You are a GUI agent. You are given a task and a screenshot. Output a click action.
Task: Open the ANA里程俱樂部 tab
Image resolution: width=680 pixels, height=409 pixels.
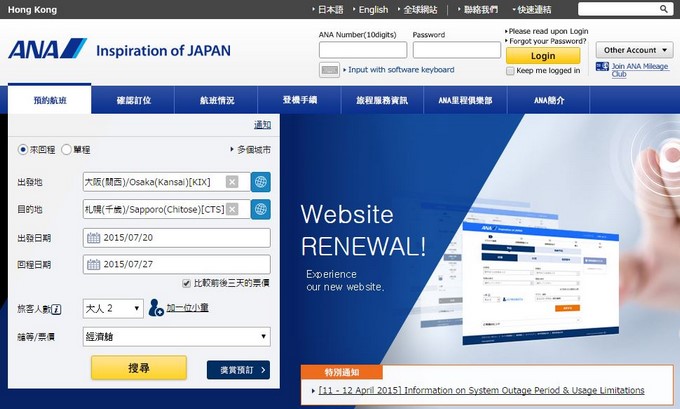(465, 100)
